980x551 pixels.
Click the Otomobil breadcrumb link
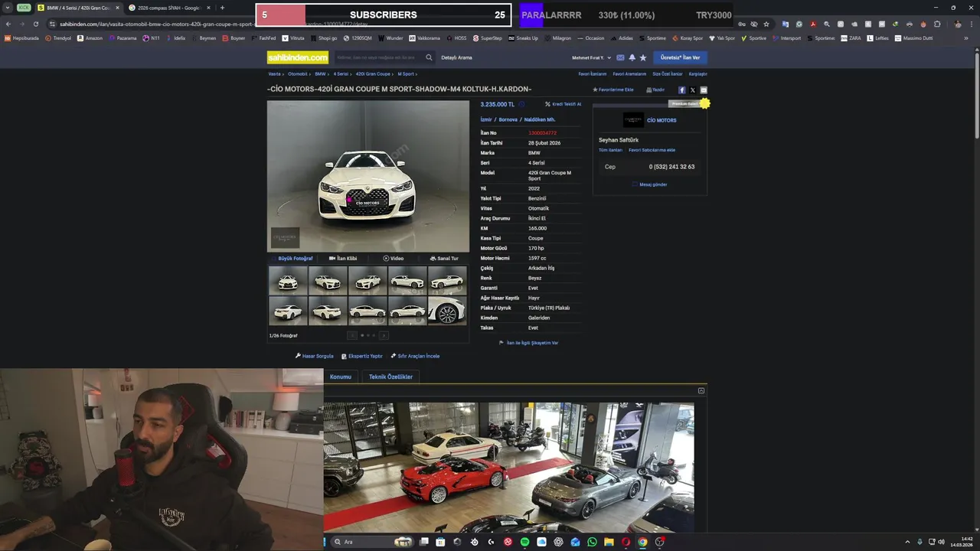click(298, 74)
